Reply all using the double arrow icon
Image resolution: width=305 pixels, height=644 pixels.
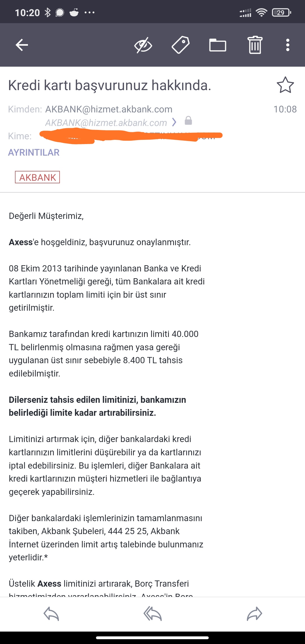tap(152, 614)
